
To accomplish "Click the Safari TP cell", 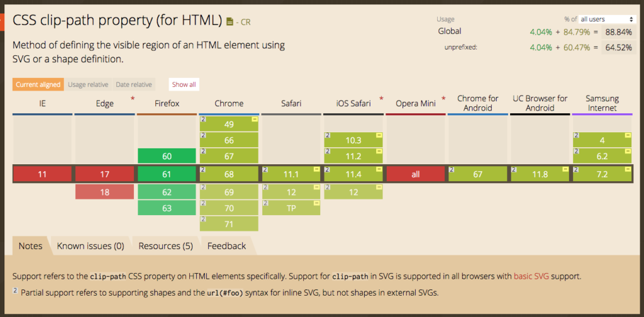I will tap(291, 208).
